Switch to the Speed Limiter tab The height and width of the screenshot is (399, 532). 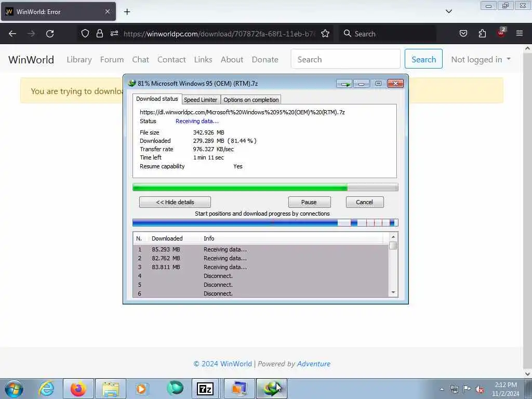tap(201, 100)
